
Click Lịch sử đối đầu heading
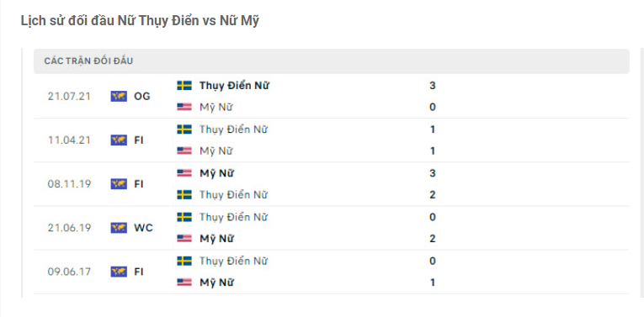[140, 20]
